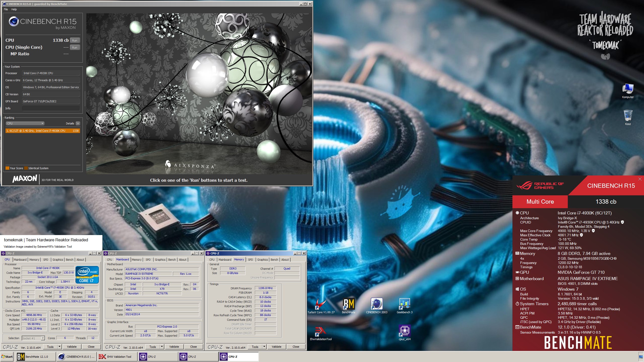644x362 pixels.
Task: Switch to first CPU-Z taskbar item
Action: pyautogui.click(x=158, y=356)
